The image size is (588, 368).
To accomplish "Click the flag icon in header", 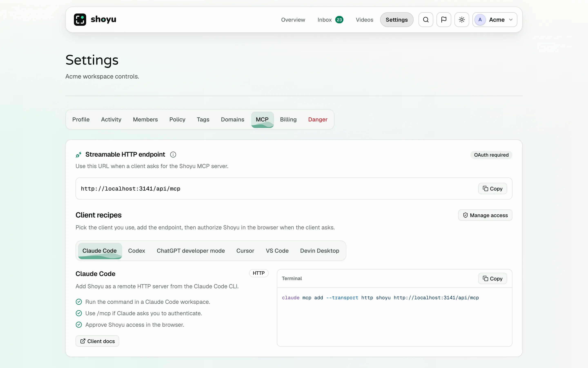I will tap(444, 19).
